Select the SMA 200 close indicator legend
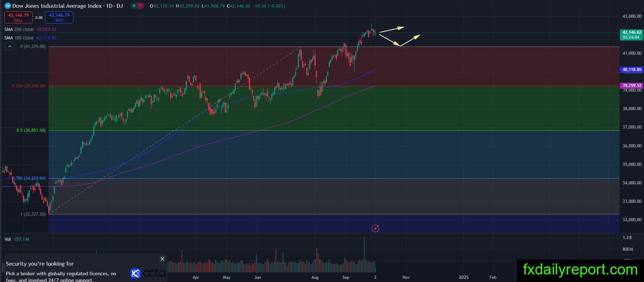This screenshot has height=282, width=644. coord(19,29)
